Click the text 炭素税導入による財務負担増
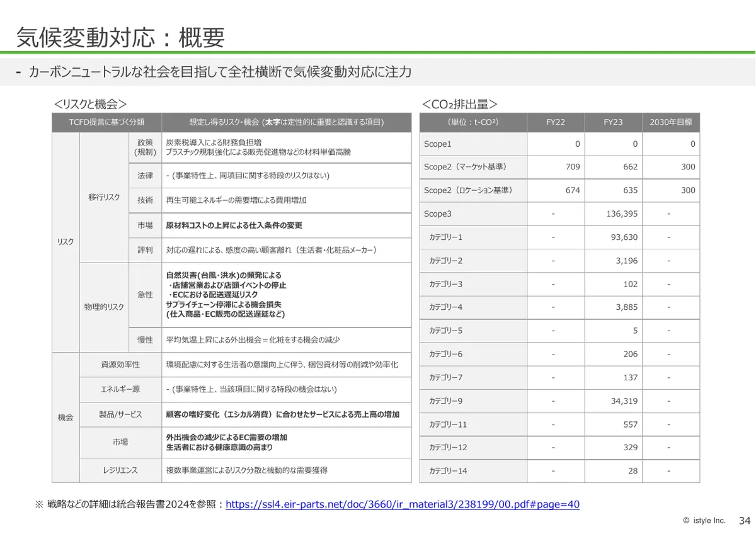Image resolution: width=756 pixels, height=534 pixels. pos(214,143)
